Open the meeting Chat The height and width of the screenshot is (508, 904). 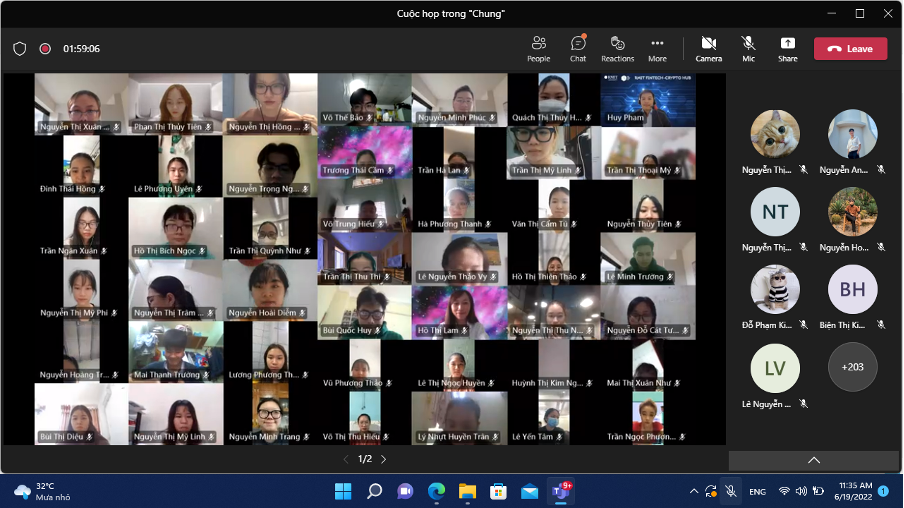[578, 48]
